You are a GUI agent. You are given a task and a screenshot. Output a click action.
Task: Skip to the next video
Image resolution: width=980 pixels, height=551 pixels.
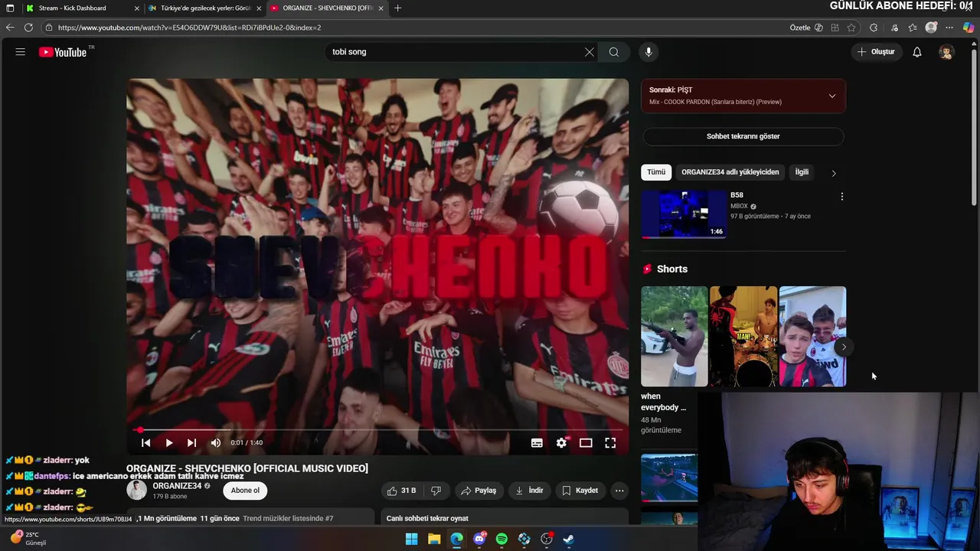[x=191, y=442]
